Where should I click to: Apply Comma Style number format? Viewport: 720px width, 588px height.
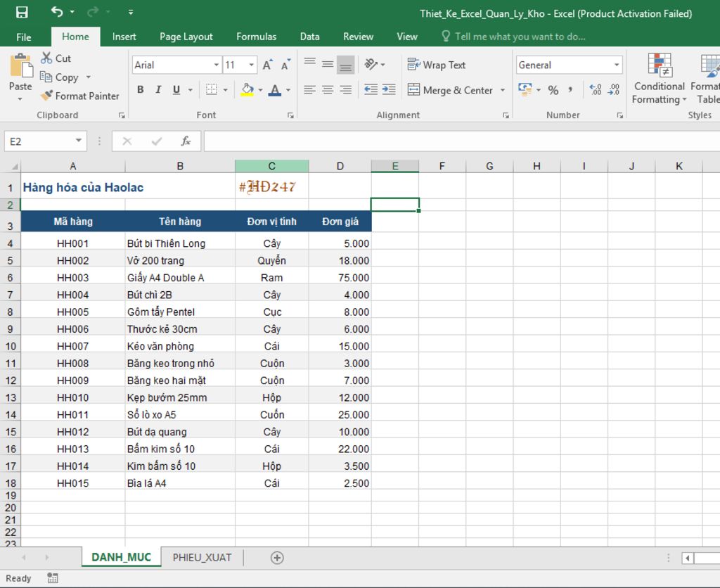570,90
